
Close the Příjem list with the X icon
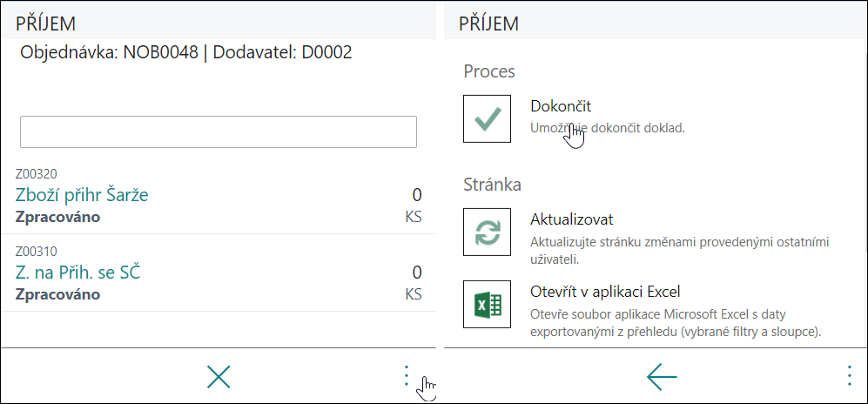[219, 377]
